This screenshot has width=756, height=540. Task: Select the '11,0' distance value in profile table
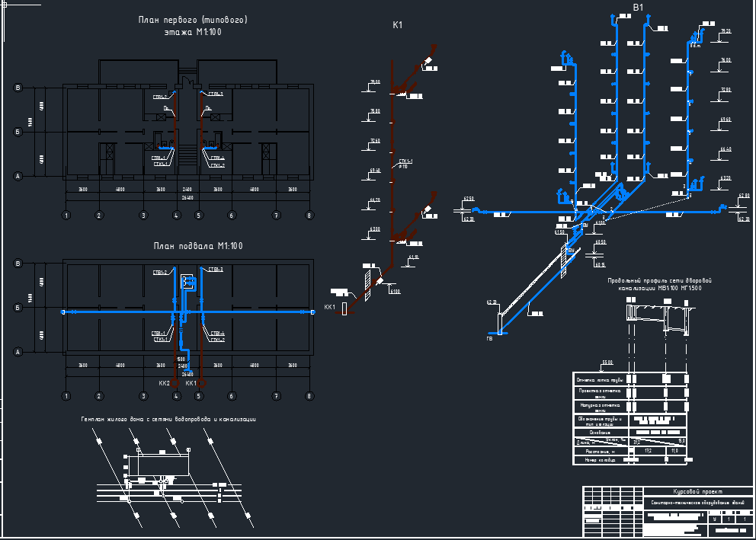pos(674,451)
